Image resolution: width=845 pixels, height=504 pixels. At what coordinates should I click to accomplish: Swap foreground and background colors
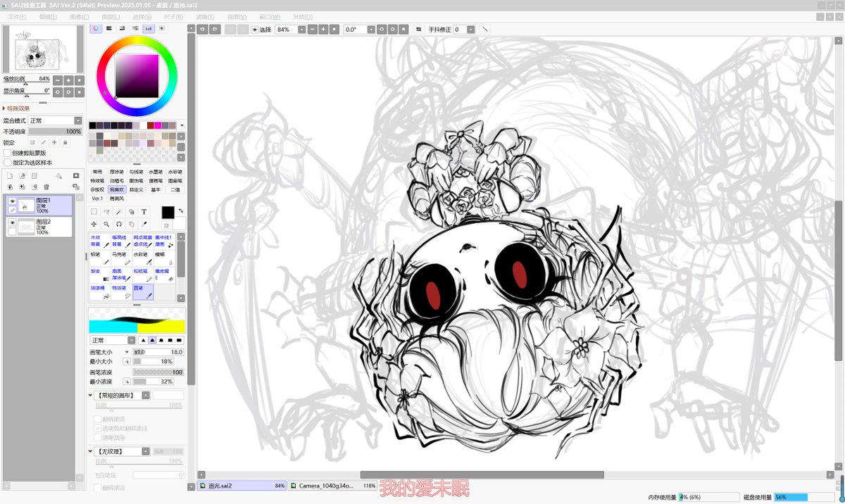click(181, 210)
